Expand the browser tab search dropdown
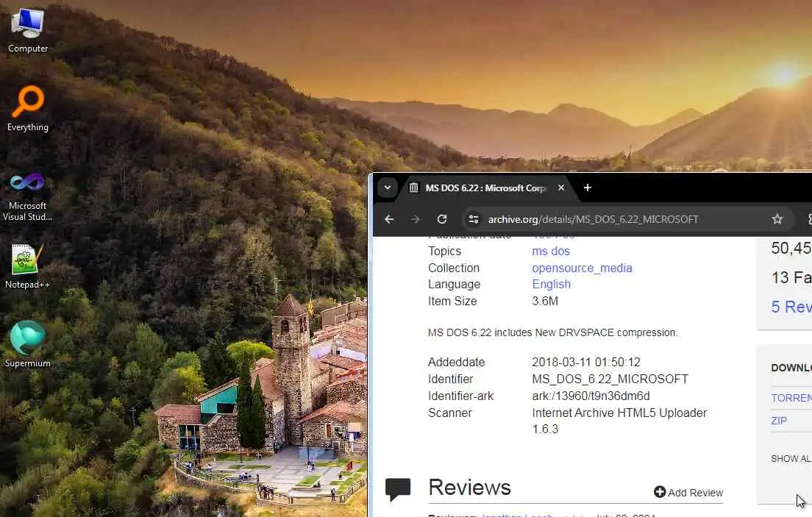 pos(388,188)
